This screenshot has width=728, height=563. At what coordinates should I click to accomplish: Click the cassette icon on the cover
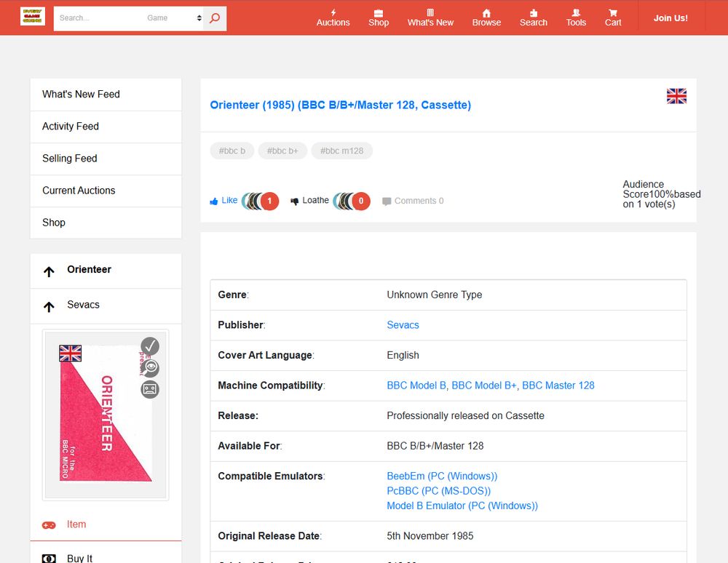[x=150, y=389]
